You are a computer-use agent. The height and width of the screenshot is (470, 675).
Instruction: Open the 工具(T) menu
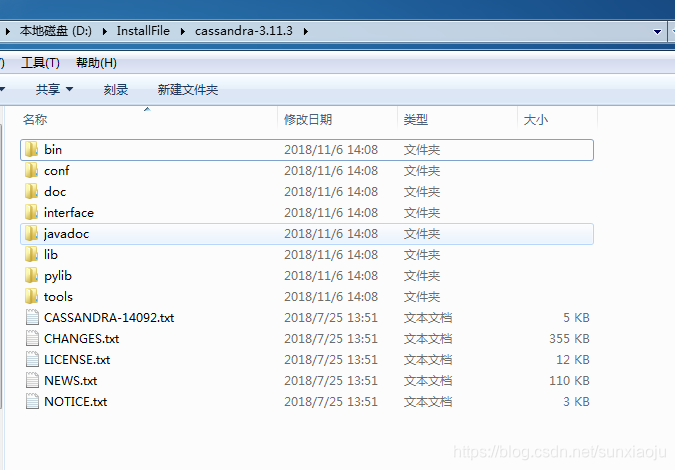[x=40, y=63]
